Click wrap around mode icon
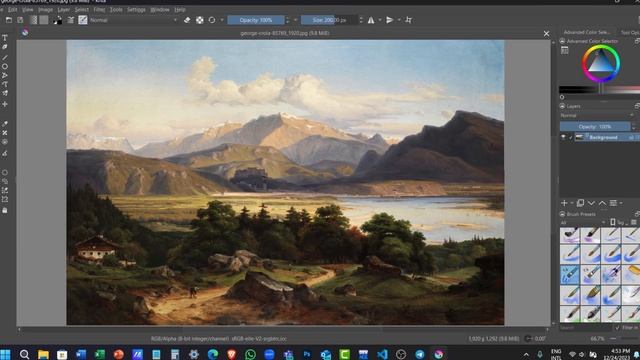The width and height of the screenshot is (640, 360). click(x=409, y=20)
